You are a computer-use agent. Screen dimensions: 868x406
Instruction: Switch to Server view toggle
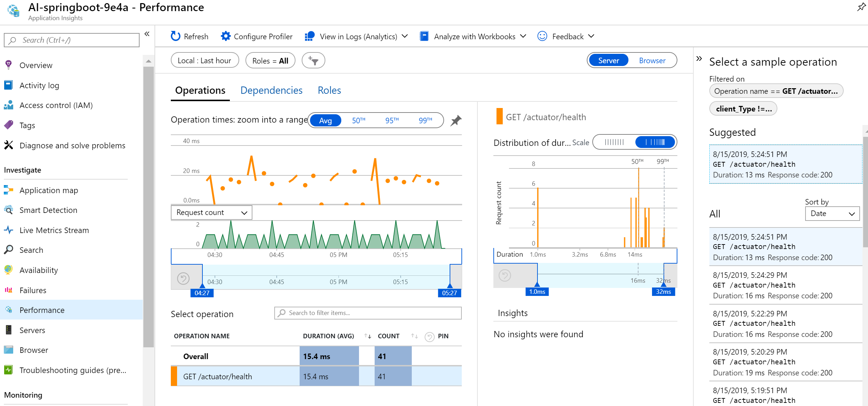click(609, 60)
